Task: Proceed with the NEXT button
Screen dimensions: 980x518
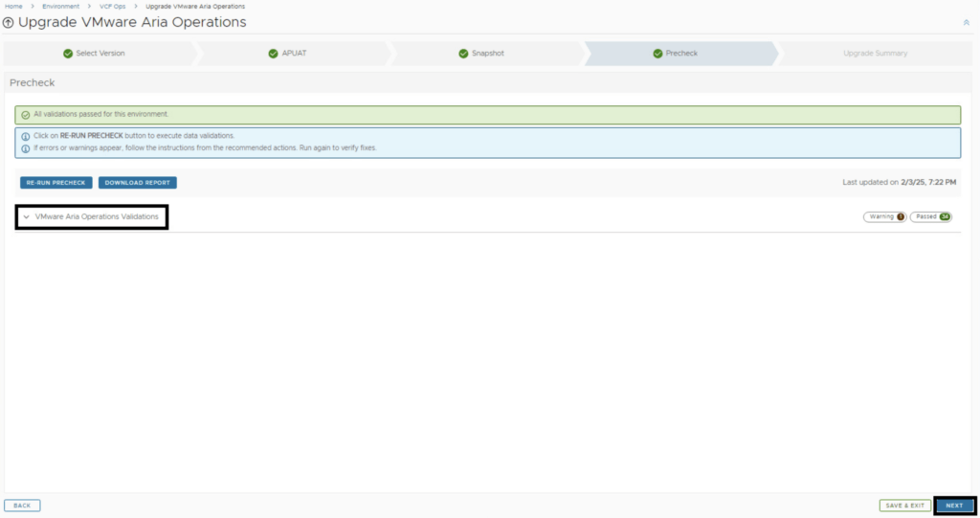Action: [954, 506]
